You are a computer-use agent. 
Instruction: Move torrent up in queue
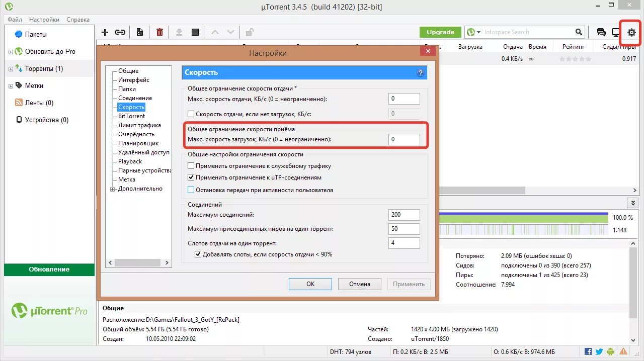215,32
